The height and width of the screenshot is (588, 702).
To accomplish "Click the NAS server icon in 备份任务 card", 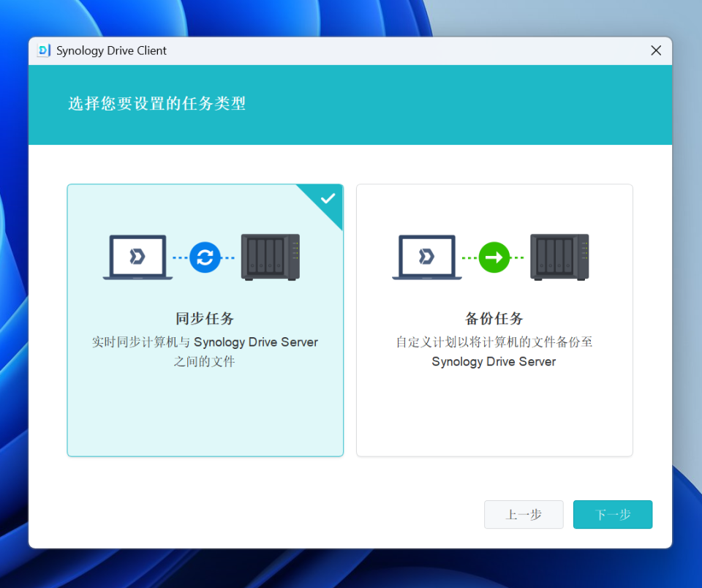I will pyautogui.click(x=559, y=257).
